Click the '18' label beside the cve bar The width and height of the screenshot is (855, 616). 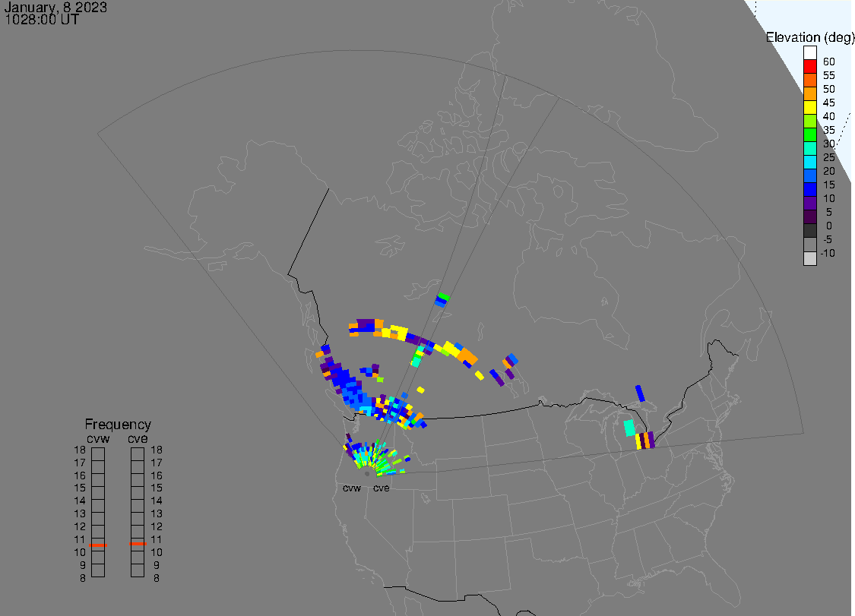click(x=157, y=450)
